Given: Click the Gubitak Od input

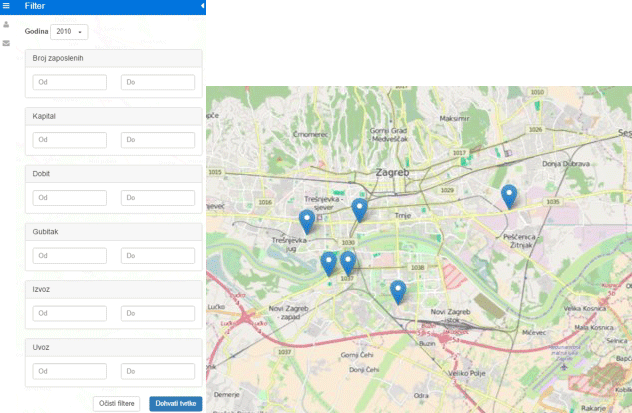Looking at the screenshot, I should click(70, 256).
